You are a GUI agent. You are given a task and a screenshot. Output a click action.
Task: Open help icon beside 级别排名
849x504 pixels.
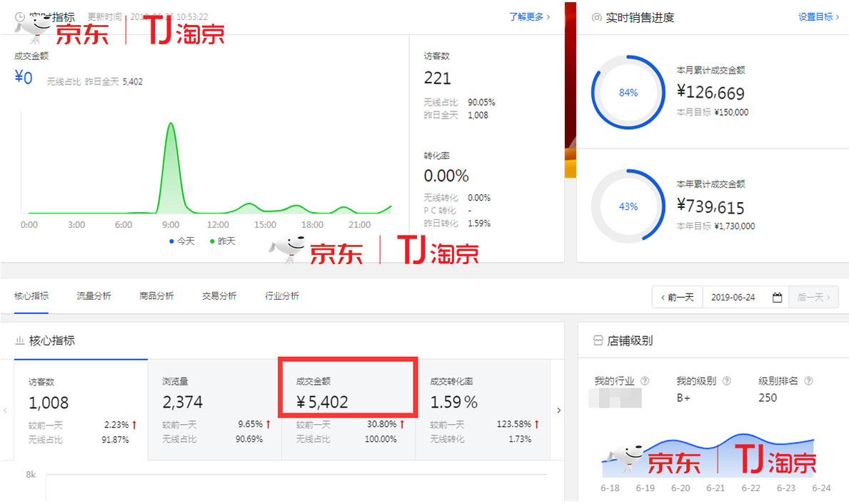pos(808,380)
